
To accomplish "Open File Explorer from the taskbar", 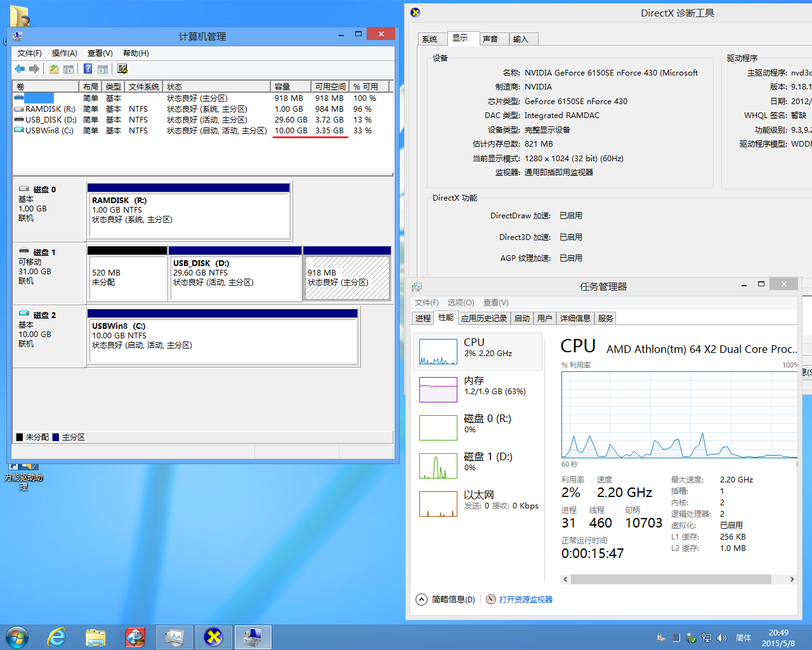I will [x=96, y=637].
